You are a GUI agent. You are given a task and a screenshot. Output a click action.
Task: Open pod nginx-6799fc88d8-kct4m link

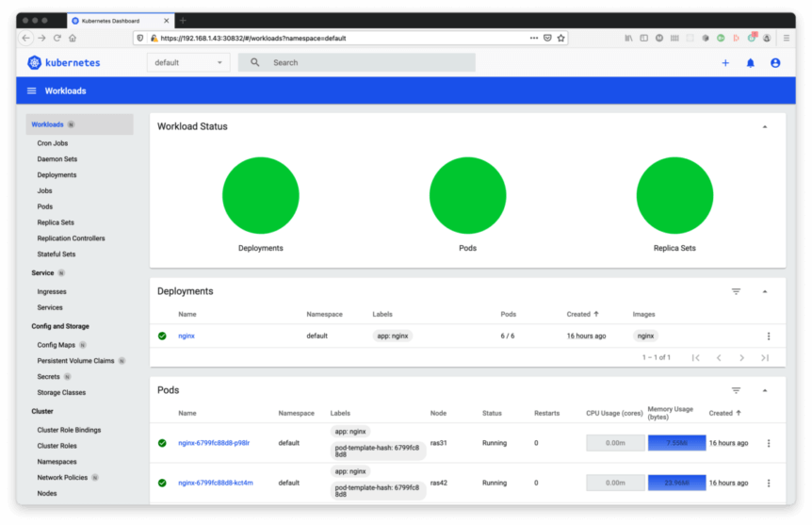point(216,483)
